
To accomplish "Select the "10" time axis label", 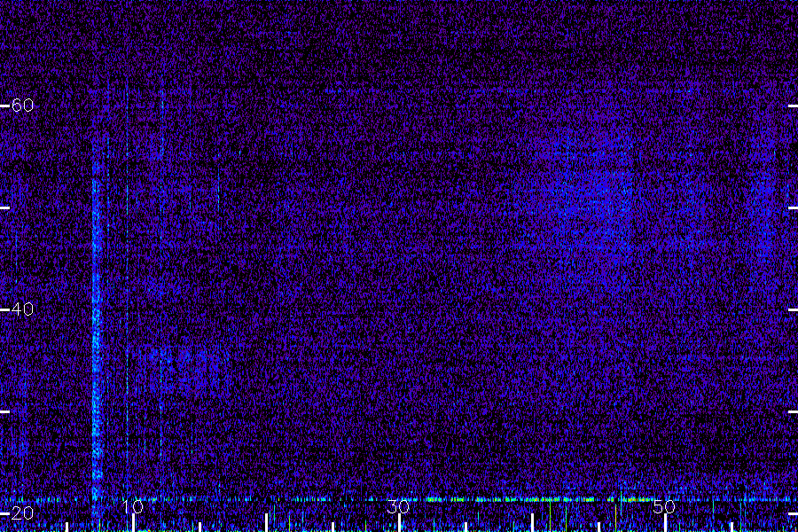I will coord(133,506).
